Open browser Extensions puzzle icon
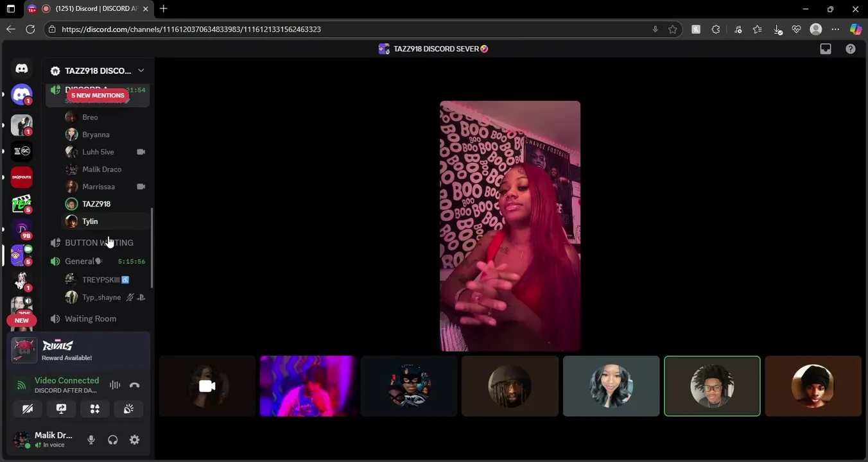Screen dimensions: 868x462 (716, 29)
